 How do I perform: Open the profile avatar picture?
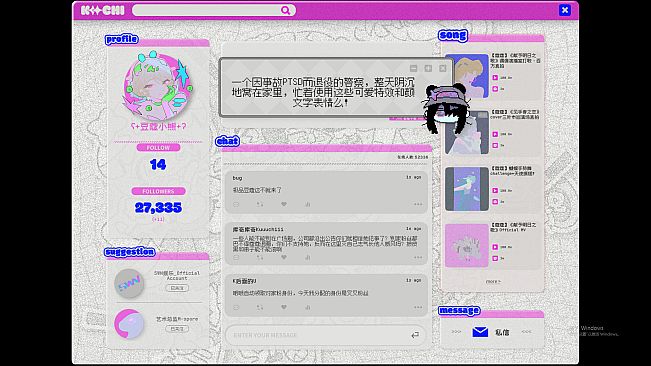point(158,87)
